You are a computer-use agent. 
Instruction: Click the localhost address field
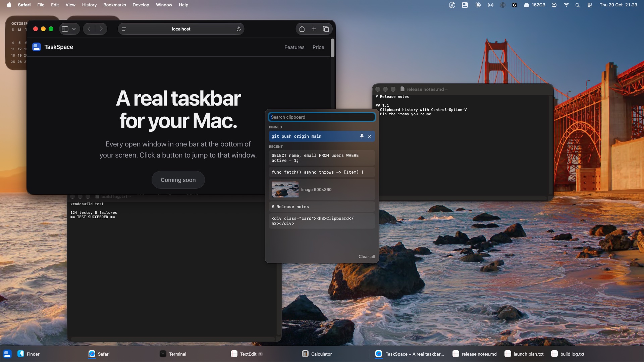coord(181,29)
